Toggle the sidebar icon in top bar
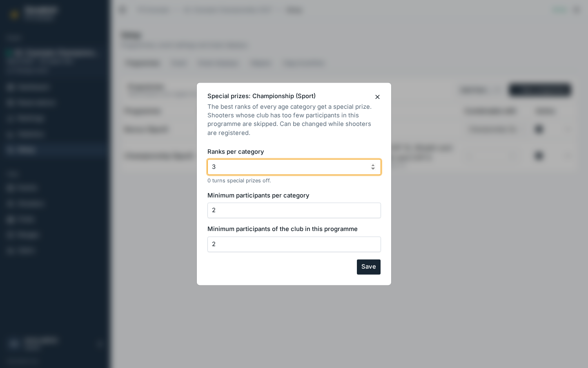Viewport: 588px width, 368px height. coord(122,10)
